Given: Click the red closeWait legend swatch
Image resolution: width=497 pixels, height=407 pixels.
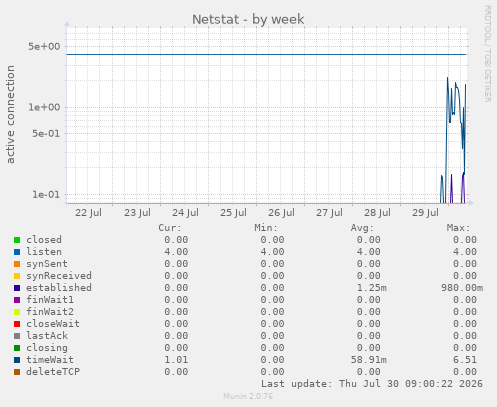Looking at the screenshot, I should click(17, 324).
